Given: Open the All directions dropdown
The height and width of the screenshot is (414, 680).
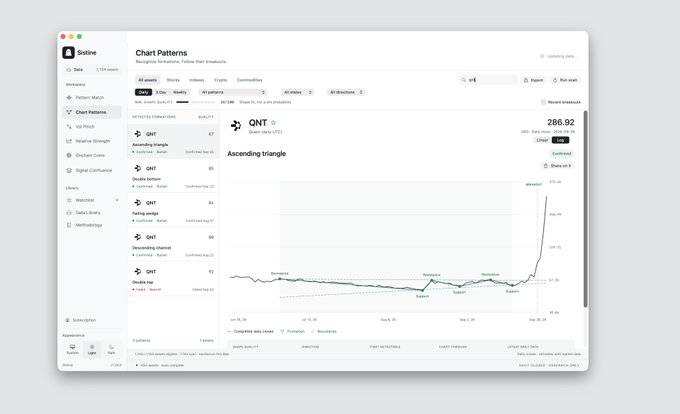Looking at the screenshot, I should click(346, 92).
